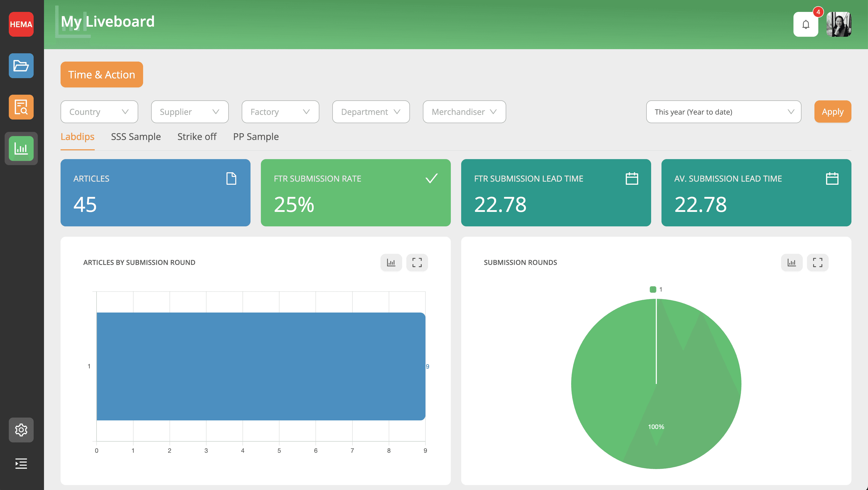
Task: Select the PP Sample tab
Action: click(x=256, y=137)
